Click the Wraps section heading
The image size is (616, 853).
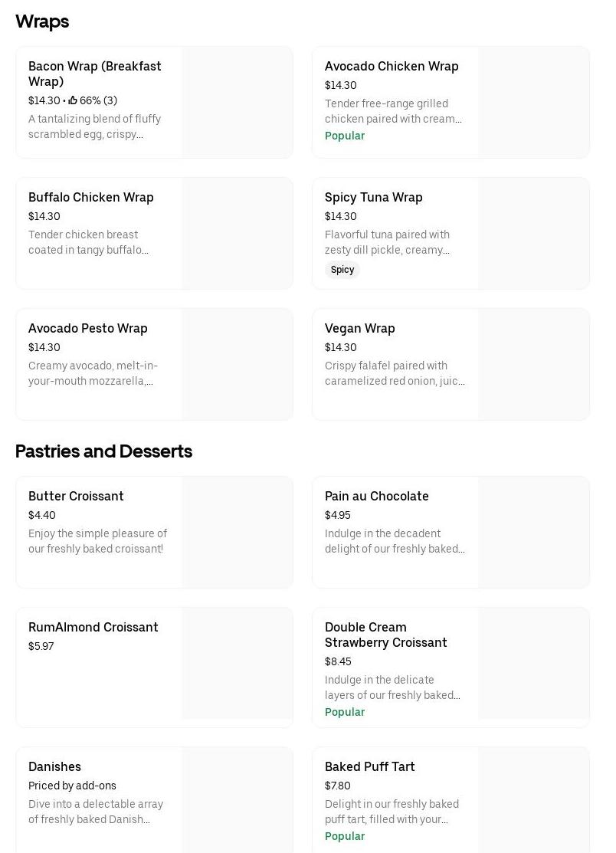[42, 21]
